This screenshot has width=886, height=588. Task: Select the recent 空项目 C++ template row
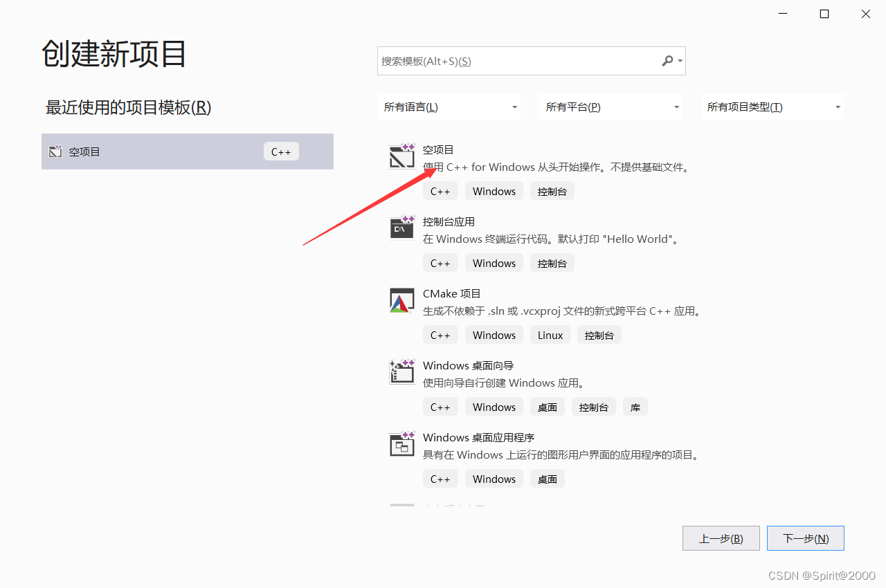pyautogui.click(x=188, y=151)
